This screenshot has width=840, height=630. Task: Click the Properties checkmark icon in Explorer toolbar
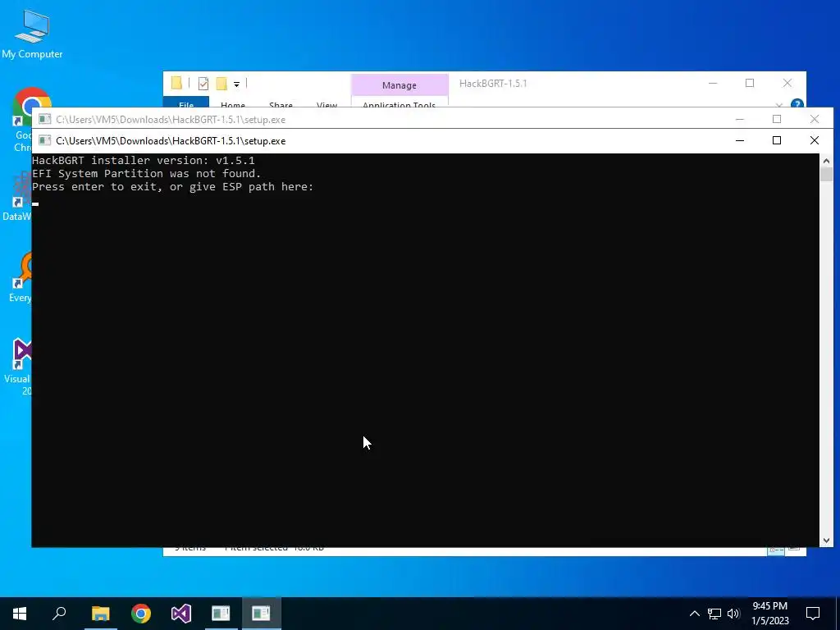point(203,84)
